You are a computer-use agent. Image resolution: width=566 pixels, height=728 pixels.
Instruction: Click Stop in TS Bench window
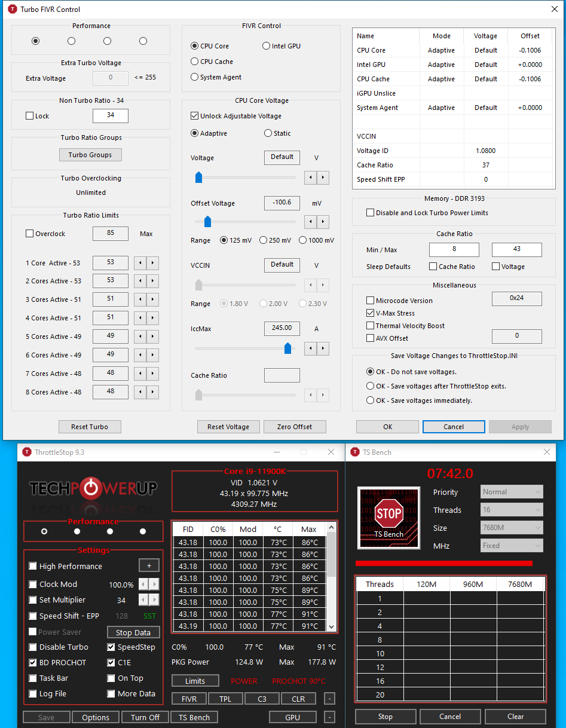point(386,717)
